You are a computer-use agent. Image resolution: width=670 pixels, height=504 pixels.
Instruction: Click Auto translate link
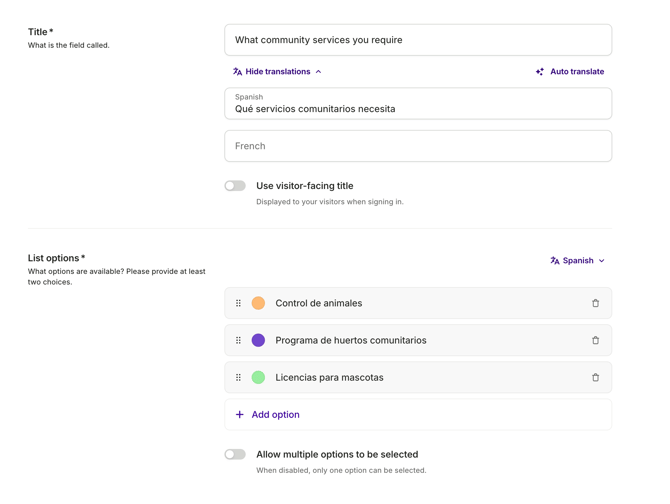point(570,72)
